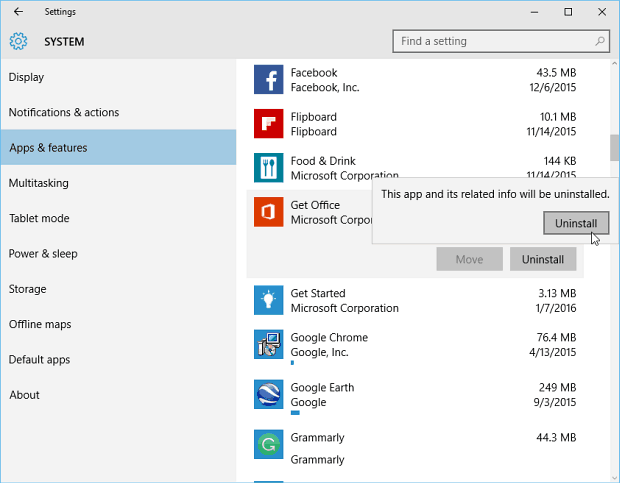Select the Grammarly app icon
This screenshot has width=620, height=483.
[x=268, y=444]
